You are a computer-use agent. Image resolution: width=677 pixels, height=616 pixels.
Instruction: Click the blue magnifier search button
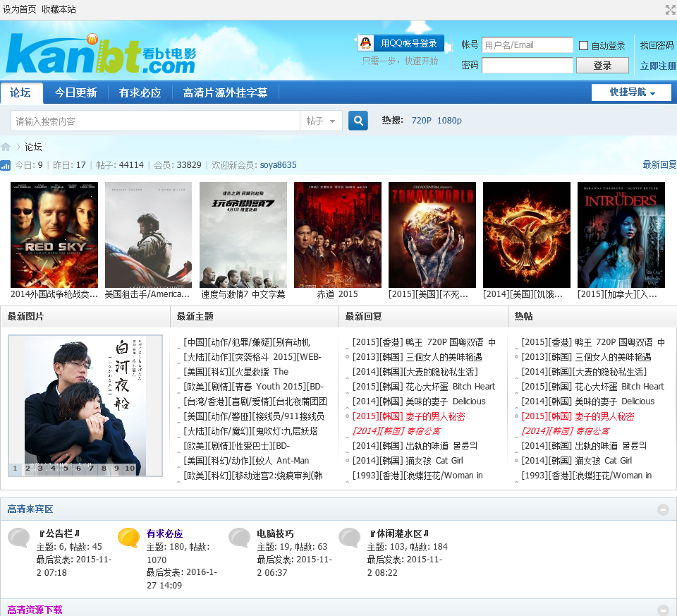[358, 121]
